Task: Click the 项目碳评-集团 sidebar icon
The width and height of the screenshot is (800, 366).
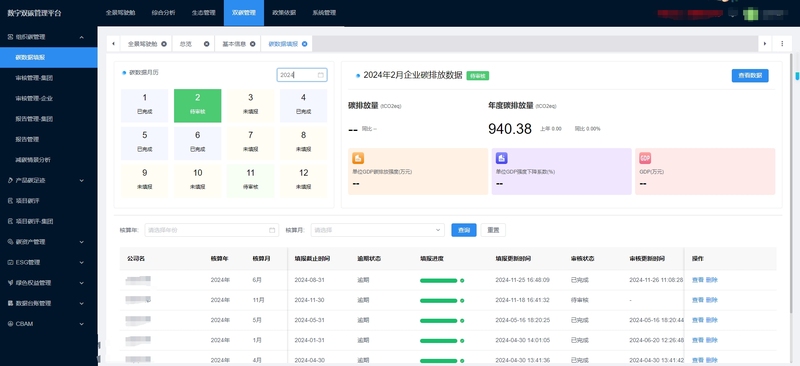Action: pyautogui.click(x=10, y=221)
